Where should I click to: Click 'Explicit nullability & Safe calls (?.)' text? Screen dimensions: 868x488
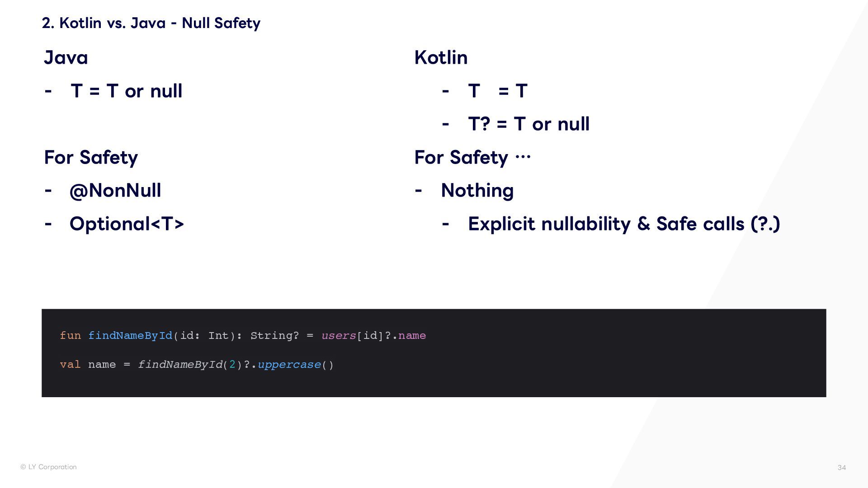(624, 224)
